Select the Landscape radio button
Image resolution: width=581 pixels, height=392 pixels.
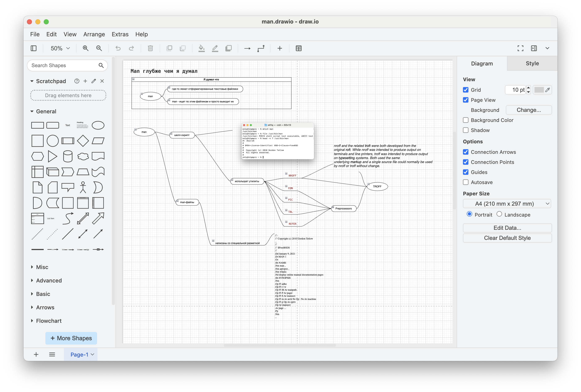[499, 214]
